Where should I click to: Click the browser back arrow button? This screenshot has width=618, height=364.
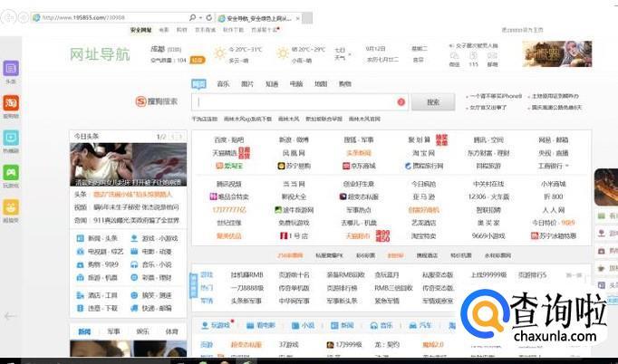(x=9, y=17)
